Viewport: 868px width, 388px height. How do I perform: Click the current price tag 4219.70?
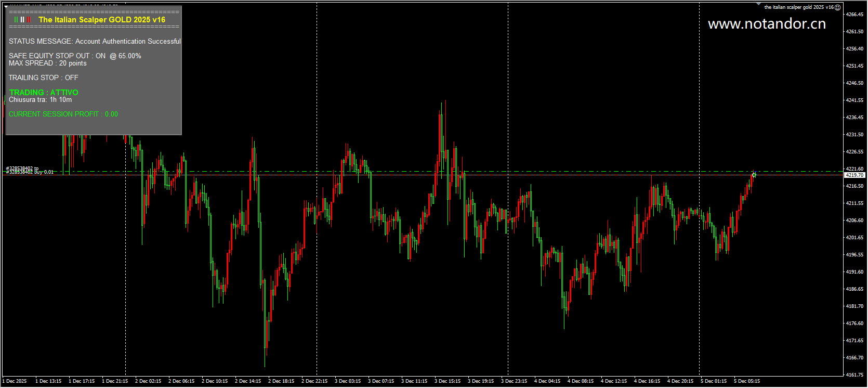coord(854,175)
